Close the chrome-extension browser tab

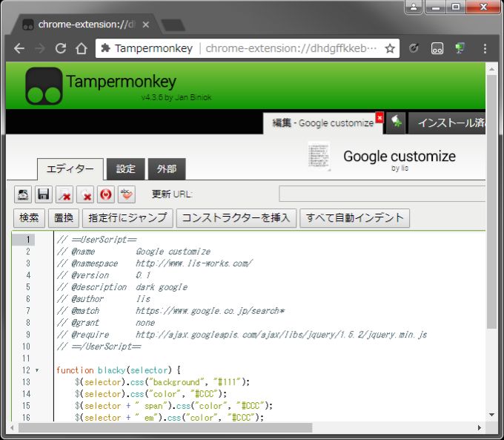click(x=145, y=24)
